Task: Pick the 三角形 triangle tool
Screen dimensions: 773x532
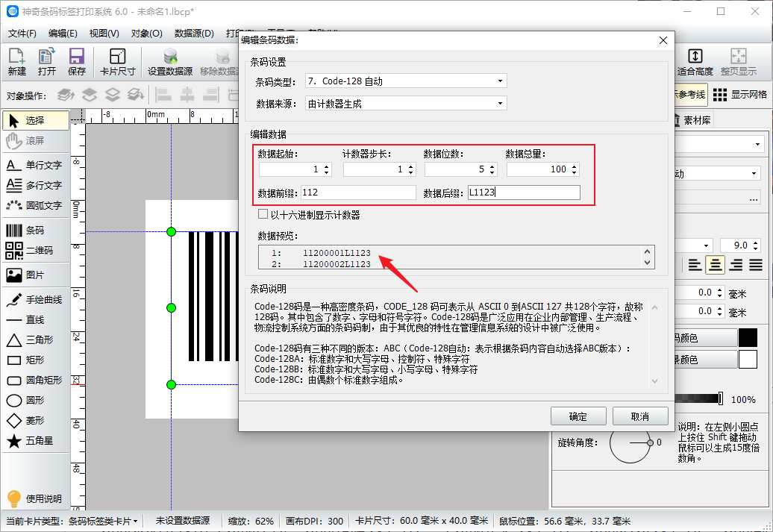Action: coord(36,340)
